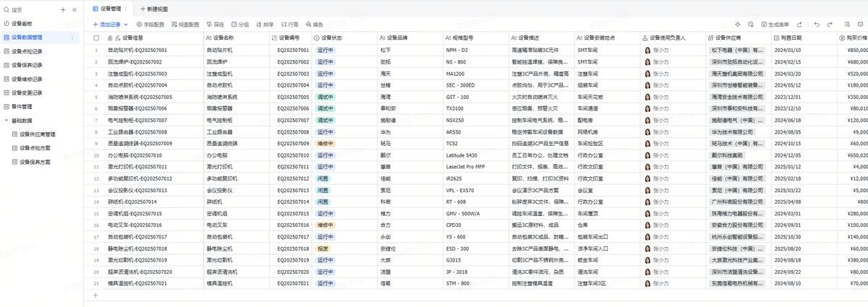Viewport: 868px width, 307px height.
Task: Open the 分组 grouping tool
Action: tap(240, 24)
